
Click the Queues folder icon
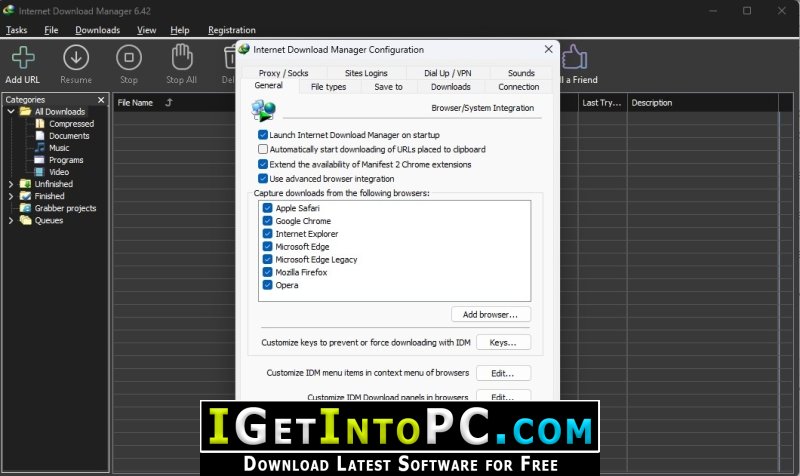[26, 220]
